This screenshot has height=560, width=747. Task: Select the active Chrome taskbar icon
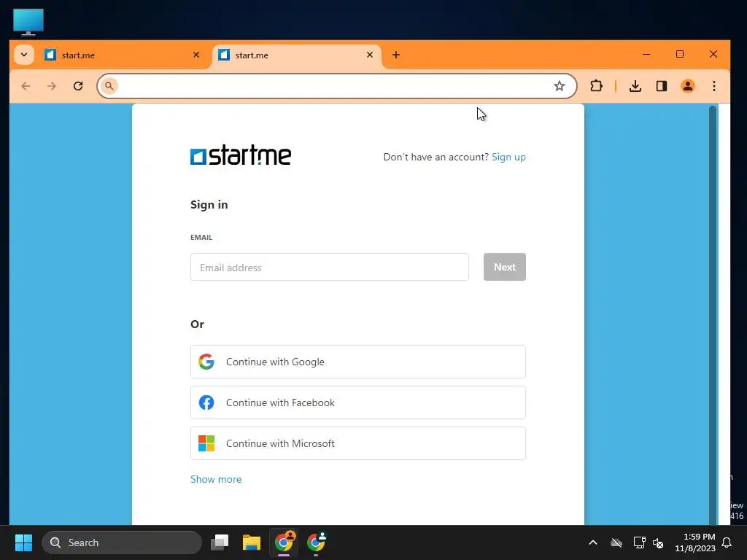click(284, 542)
